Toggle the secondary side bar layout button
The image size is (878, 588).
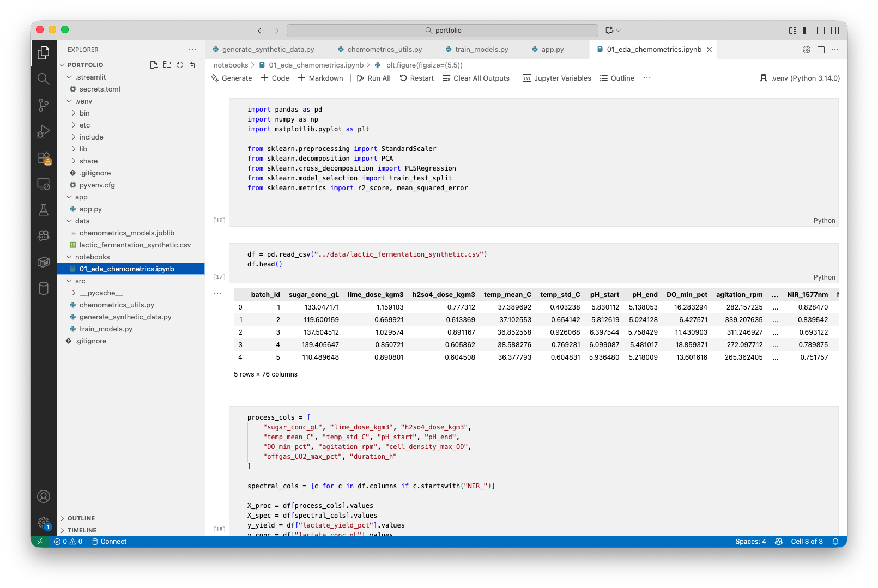point(835,31)
